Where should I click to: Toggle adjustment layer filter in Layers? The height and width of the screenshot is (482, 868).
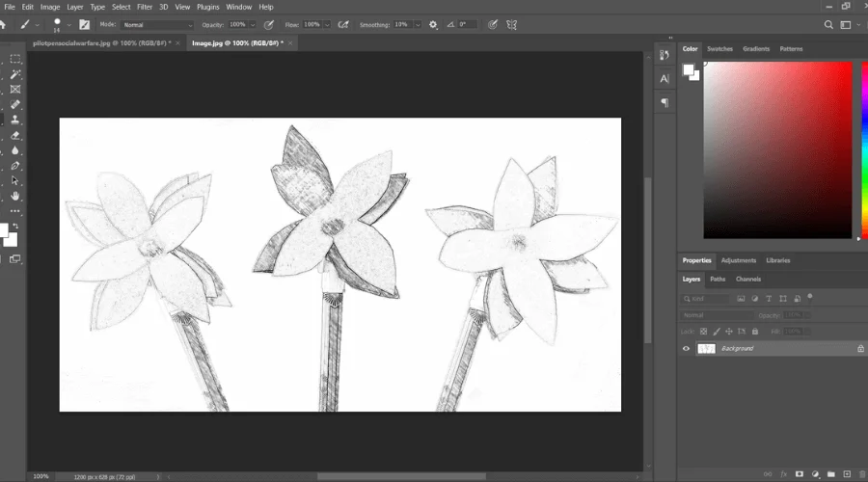point(754,298)
